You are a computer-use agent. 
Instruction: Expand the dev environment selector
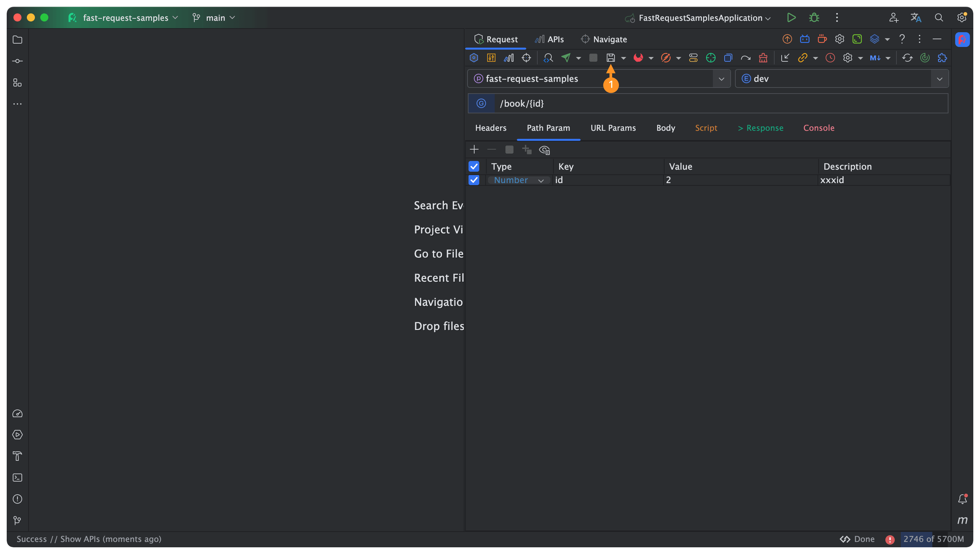939,78
